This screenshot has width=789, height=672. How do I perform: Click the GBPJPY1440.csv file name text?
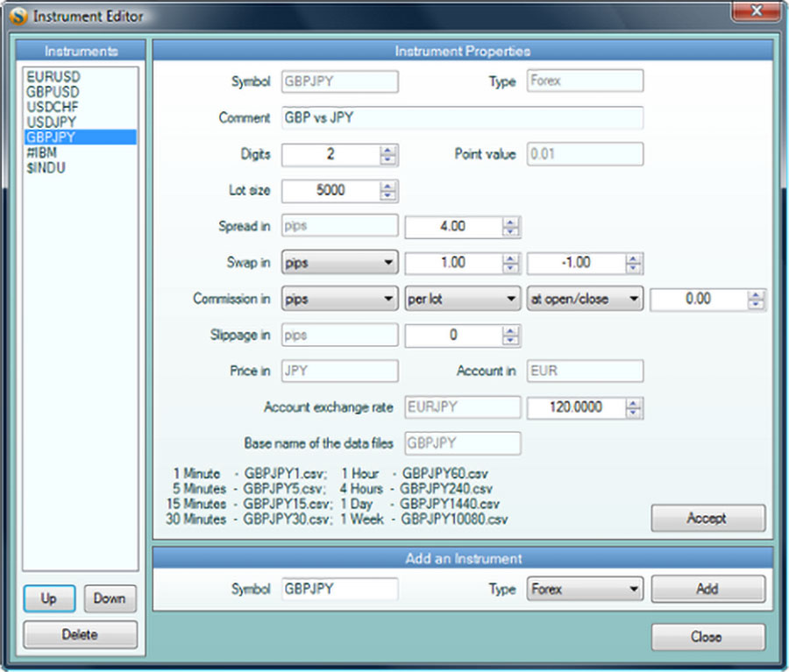click(450, 504)
